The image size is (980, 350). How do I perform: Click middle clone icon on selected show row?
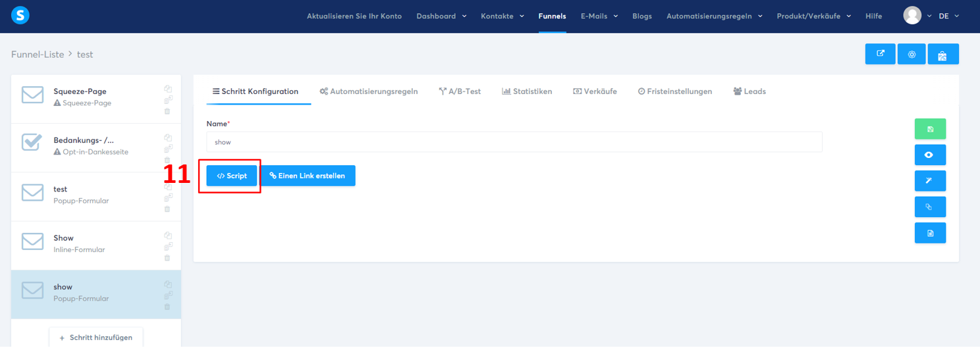tap(168, 295)
